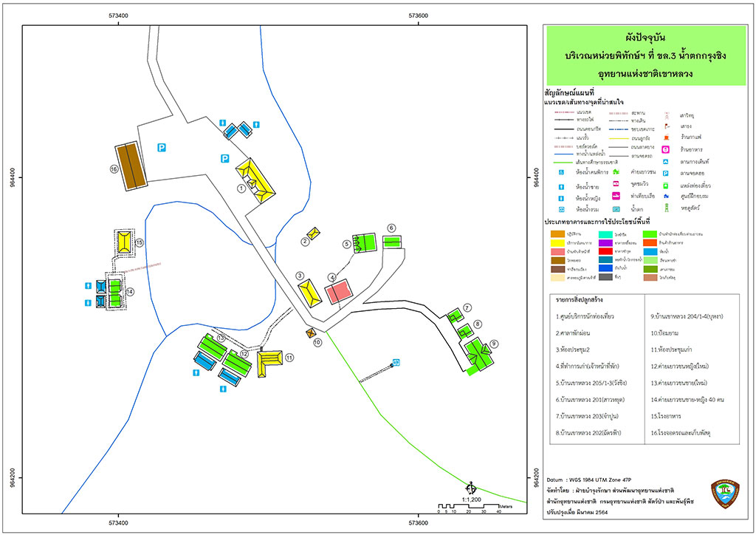Select the orange coffee shop legend icon

click(x=666, y=137)
